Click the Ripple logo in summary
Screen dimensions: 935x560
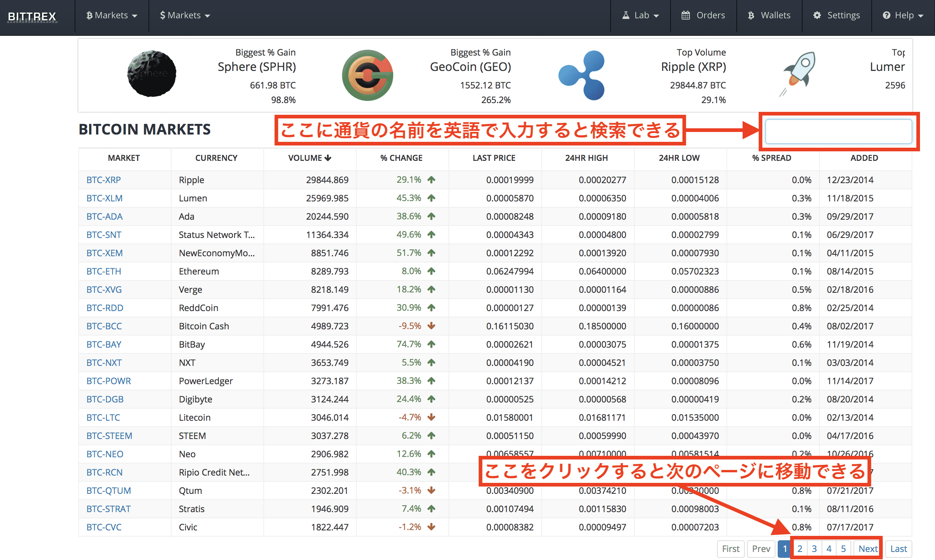pos(582,75)
